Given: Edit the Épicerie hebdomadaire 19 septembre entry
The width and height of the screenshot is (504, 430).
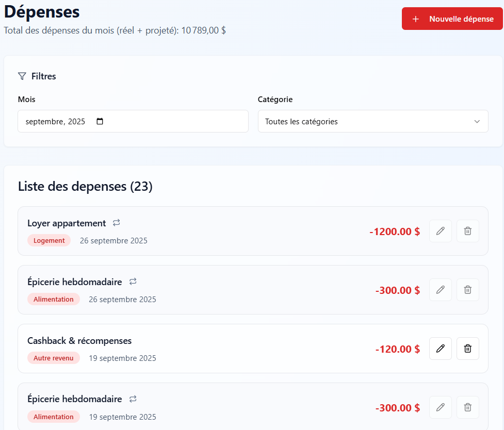Looking at the screenshot, I should (x=440, y=407).
